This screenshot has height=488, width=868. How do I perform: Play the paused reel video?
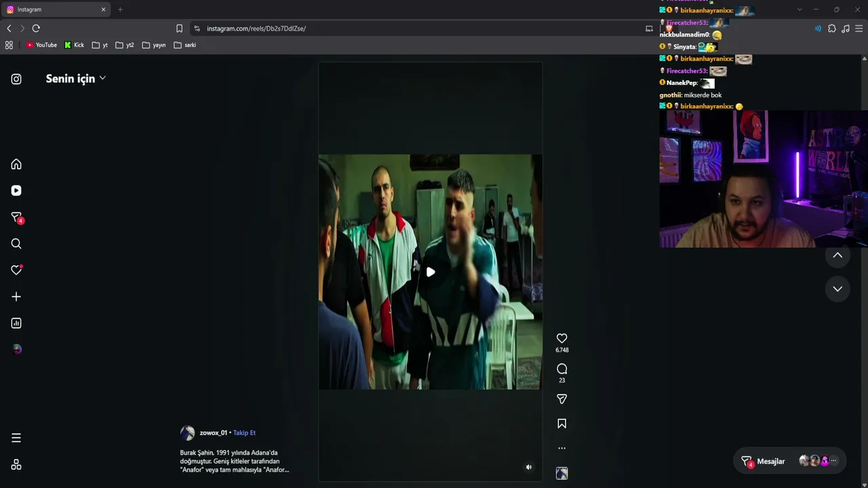click(x=431, y=272)
